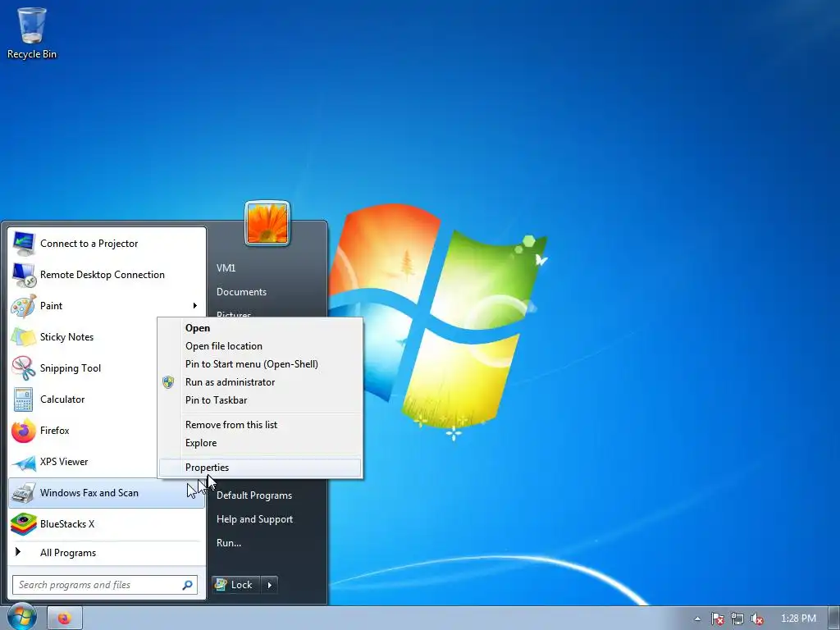Open the Calculator icon
This screenshot has width=840, height=630.
[x=24, y=399]
